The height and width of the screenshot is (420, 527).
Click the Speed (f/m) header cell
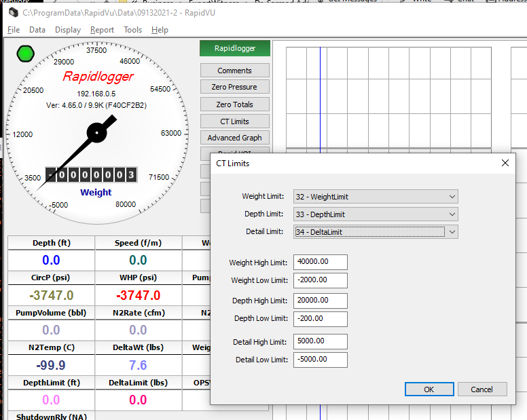138,243
